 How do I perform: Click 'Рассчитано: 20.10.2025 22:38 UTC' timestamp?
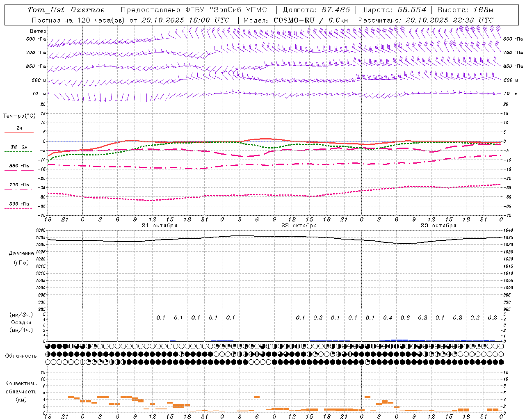coord(426,20)
